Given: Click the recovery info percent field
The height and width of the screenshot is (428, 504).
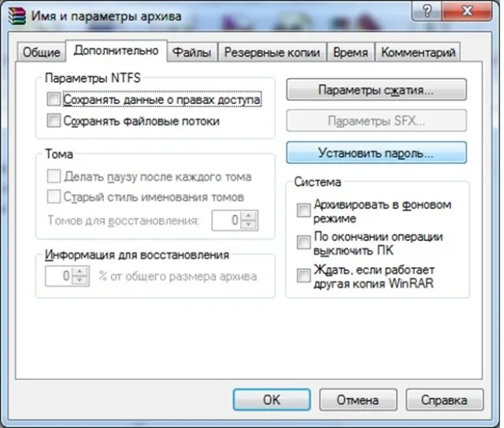Looking at the screenshot, I should coord(58,276).
